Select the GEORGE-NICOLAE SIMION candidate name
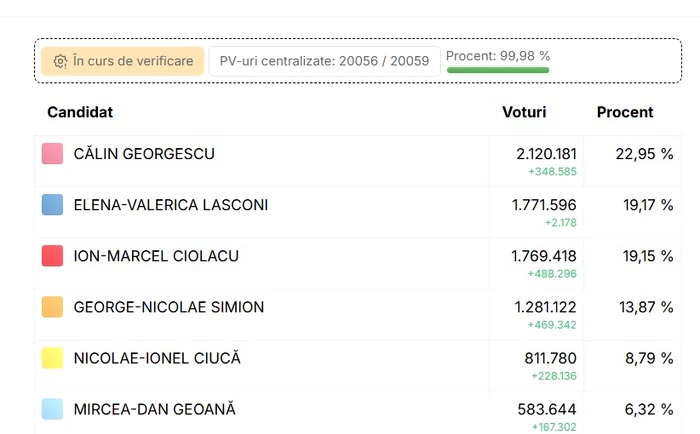This screenshot has width=700, height=434. pyautogui.click(x=169, y=307)
